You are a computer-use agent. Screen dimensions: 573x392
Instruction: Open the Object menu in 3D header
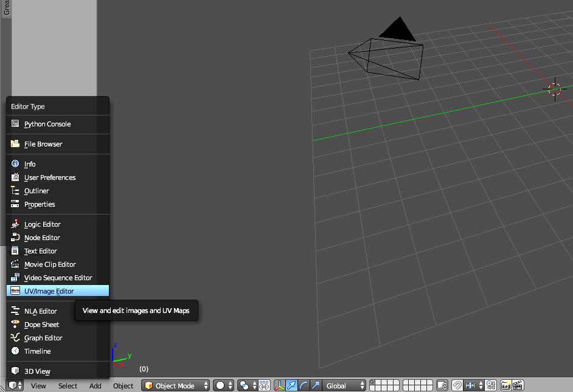pos(123,386)
